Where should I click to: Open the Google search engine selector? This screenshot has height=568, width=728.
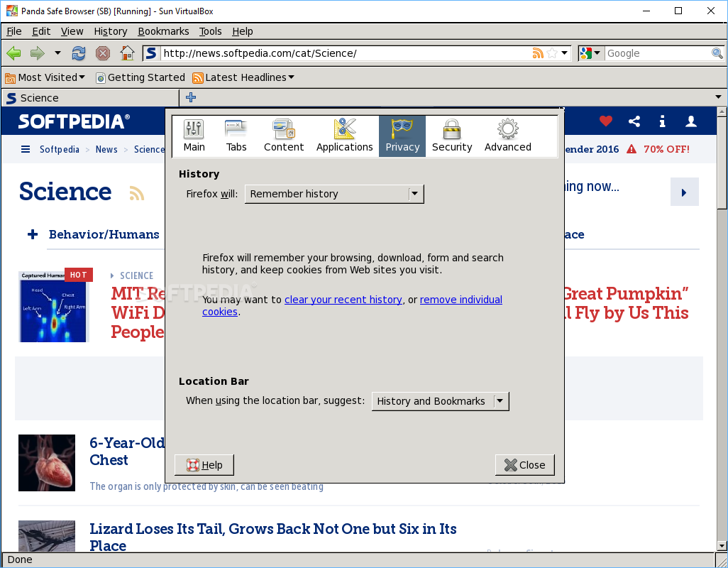(590, 53)
